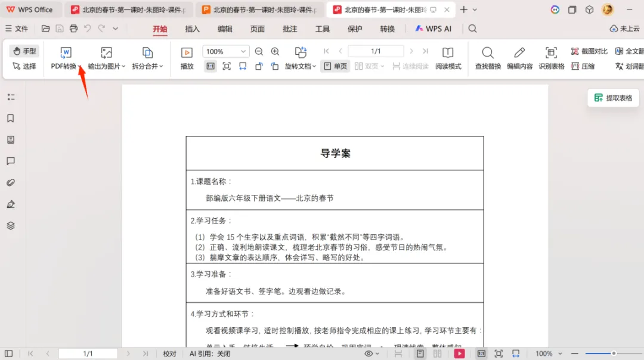
Task: Open the 页面 ribbon tab
Action: (257, 29)
